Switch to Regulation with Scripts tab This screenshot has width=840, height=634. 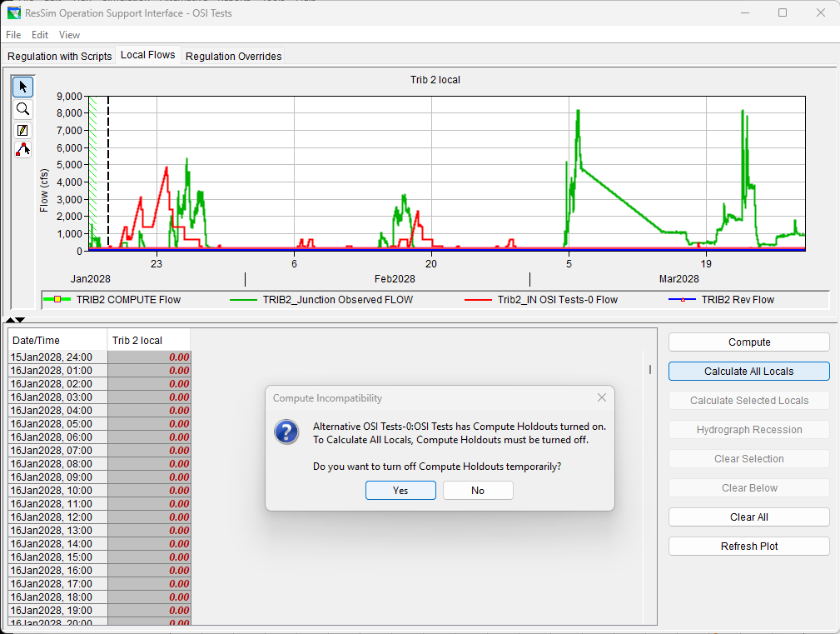(59, 56)
